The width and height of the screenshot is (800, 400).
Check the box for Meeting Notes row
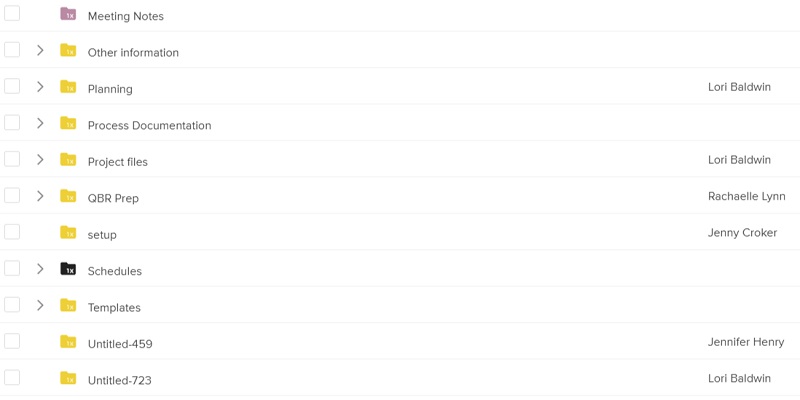pos(12,13)
